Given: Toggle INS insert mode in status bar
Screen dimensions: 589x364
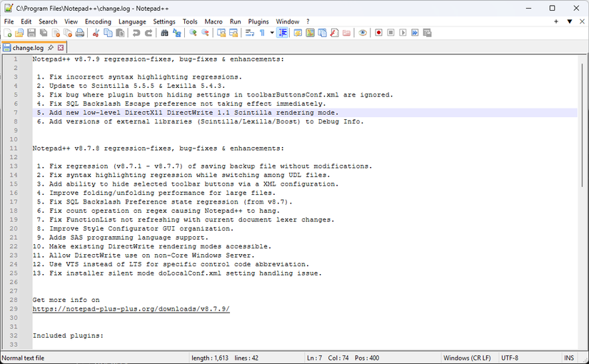Looking at the screenshot, I should click(568, 358).
